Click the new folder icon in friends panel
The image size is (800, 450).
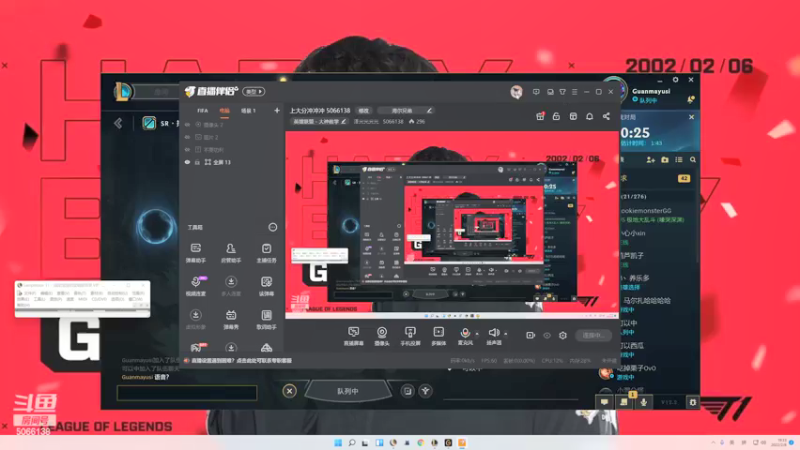(665, 160)
